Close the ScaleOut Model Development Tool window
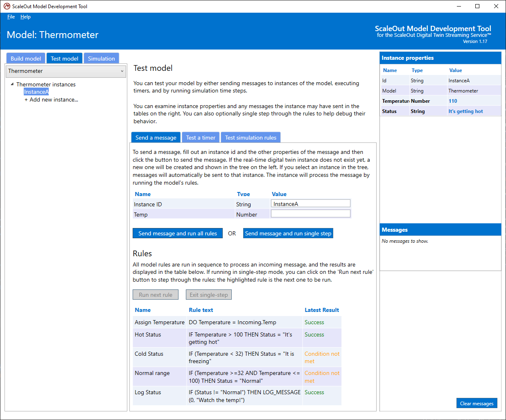This screenshot has width=506, height=420. click(x=496, y=6)
